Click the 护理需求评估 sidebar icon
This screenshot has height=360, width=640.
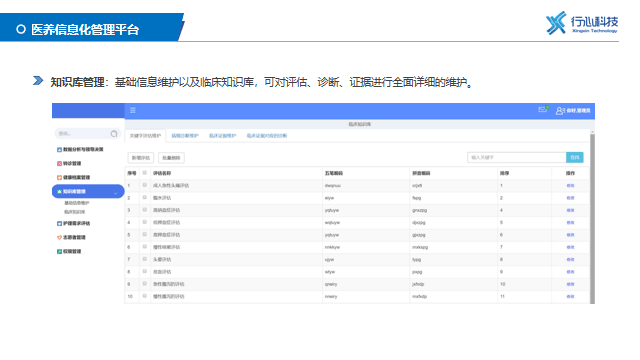59,224
